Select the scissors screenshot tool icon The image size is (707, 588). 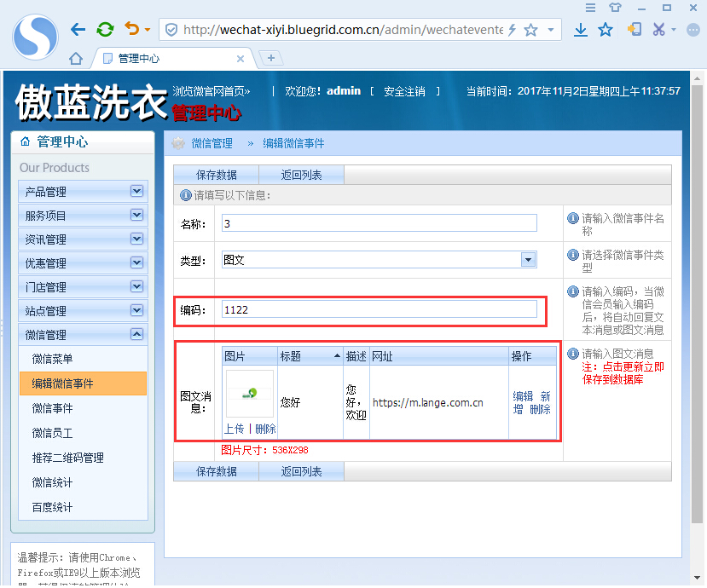[x=658, y=28]
